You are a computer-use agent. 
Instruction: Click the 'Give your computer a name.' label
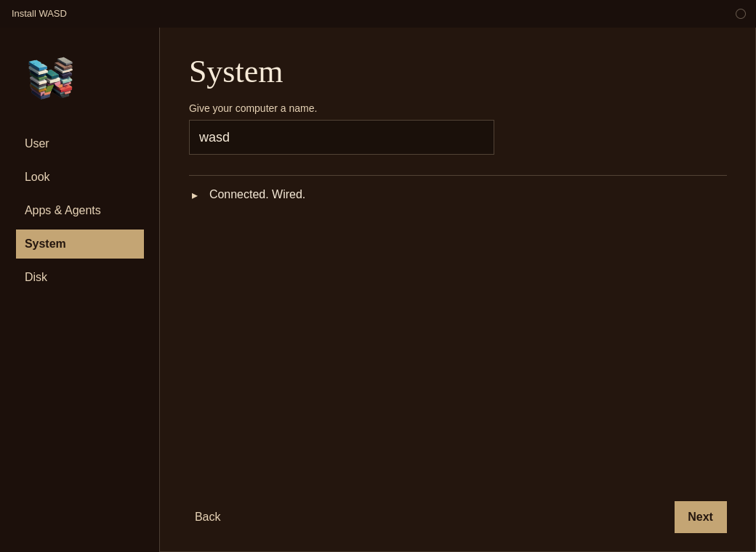tap(253, 108)
